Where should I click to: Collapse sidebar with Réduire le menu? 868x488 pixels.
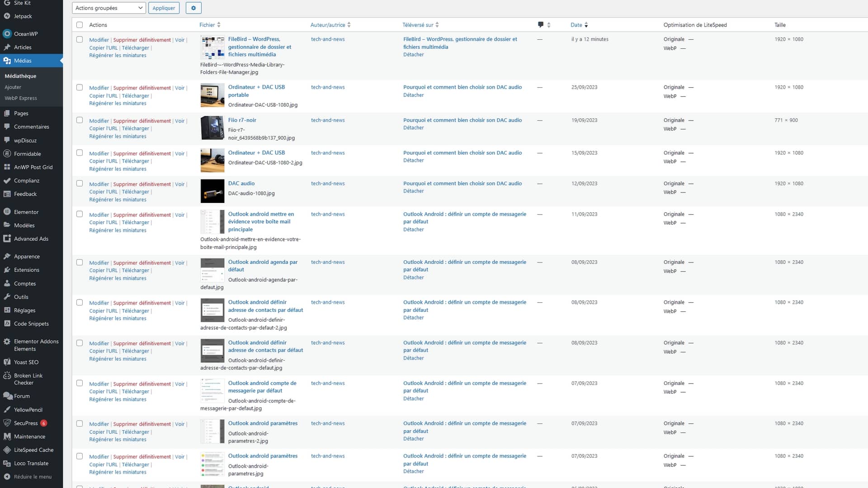coord(32,477)
